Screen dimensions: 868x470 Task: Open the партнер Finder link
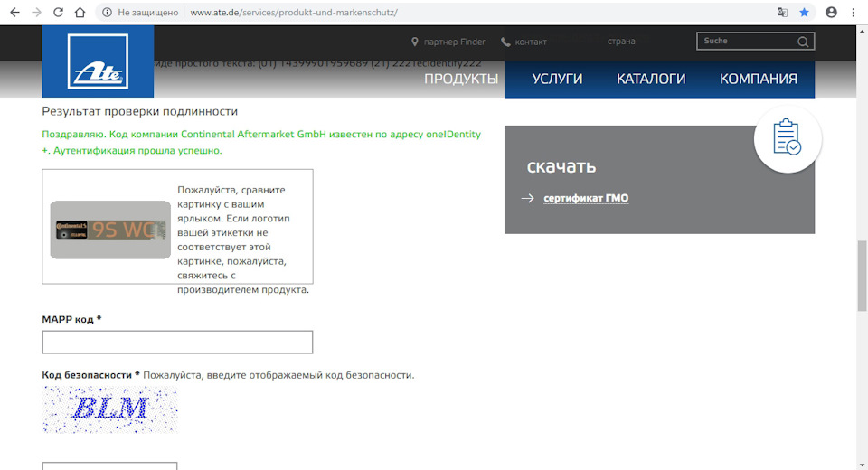point(454,42)
